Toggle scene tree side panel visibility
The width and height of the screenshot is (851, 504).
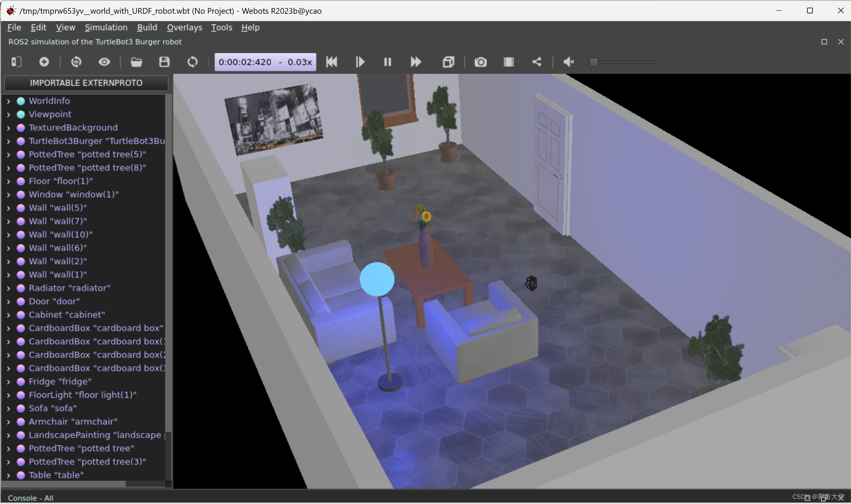(x=16, y=62)
